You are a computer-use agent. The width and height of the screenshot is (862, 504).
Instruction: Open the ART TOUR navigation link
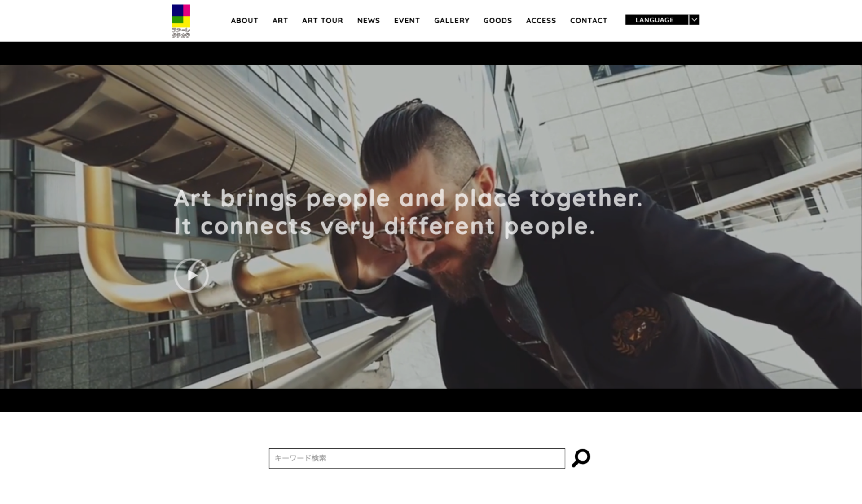click(322, 21)
